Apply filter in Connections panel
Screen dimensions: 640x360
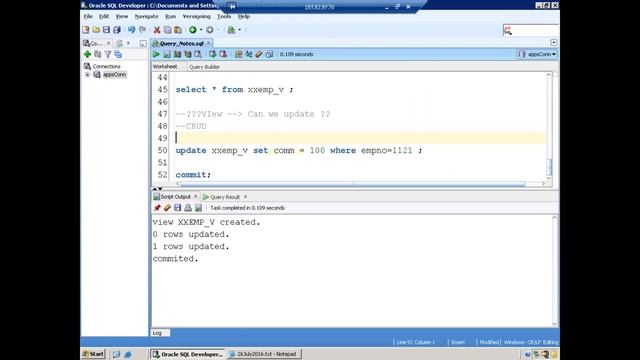point(108,54)
